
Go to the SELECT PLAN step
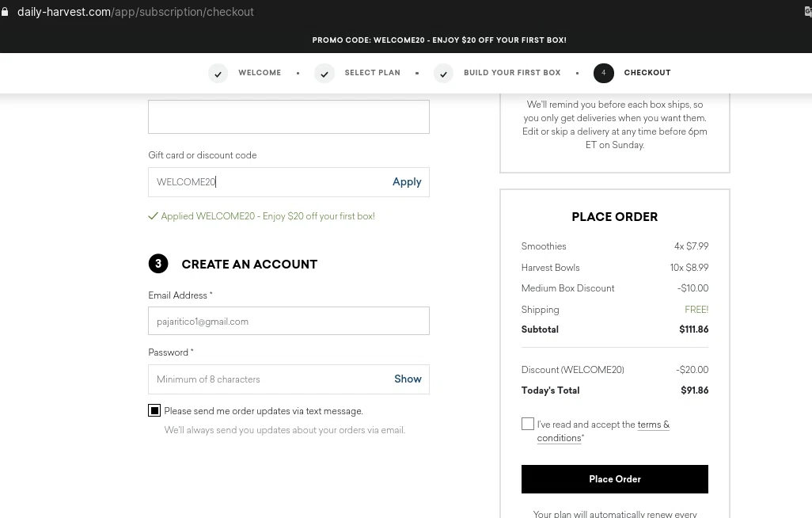coord(372,73)
